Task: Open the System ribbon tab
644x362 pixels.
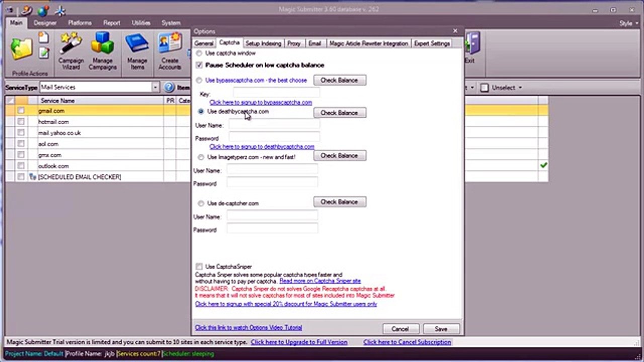Action: point(171,23)
